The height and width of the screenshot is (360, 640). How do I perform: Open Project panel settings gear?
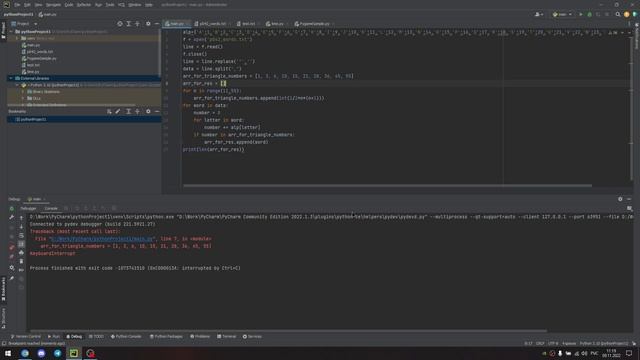coord(148,24)
